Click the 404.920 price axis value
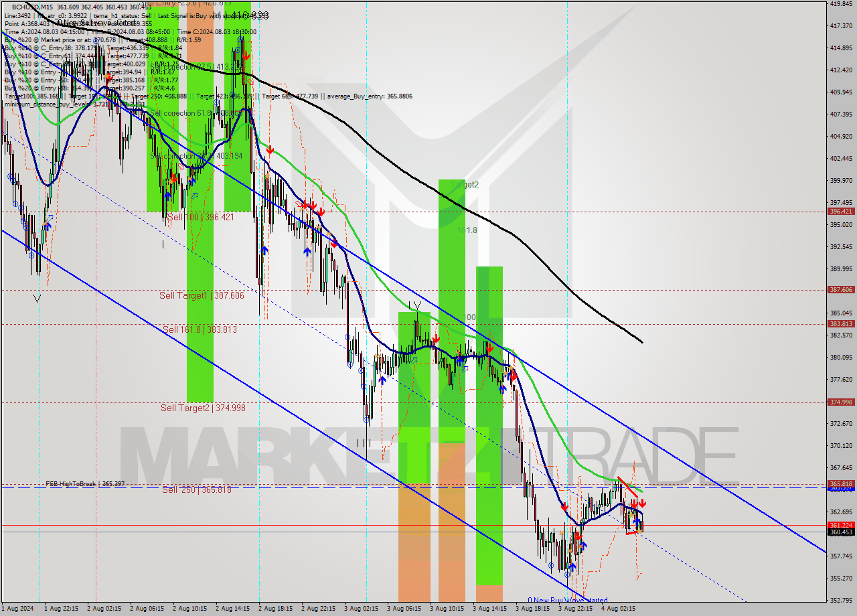The image size is (857, 616). click(x=841, y=137)
